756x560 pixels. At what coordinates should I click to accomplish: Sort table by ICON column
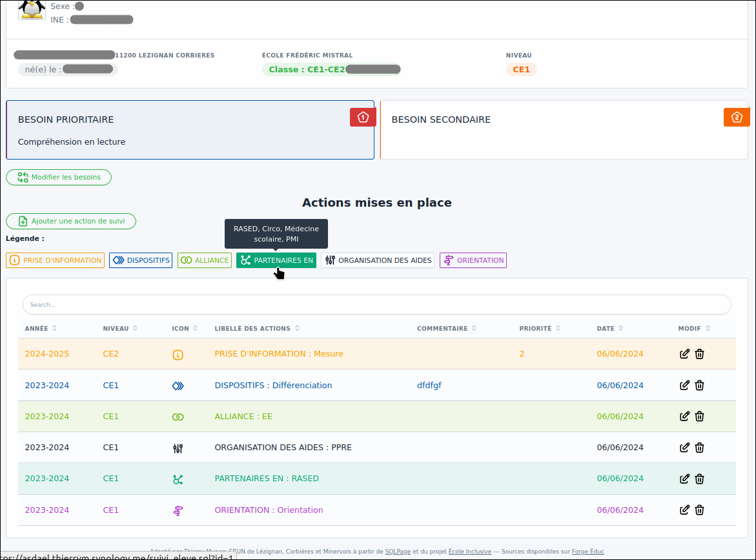(185, 329)
